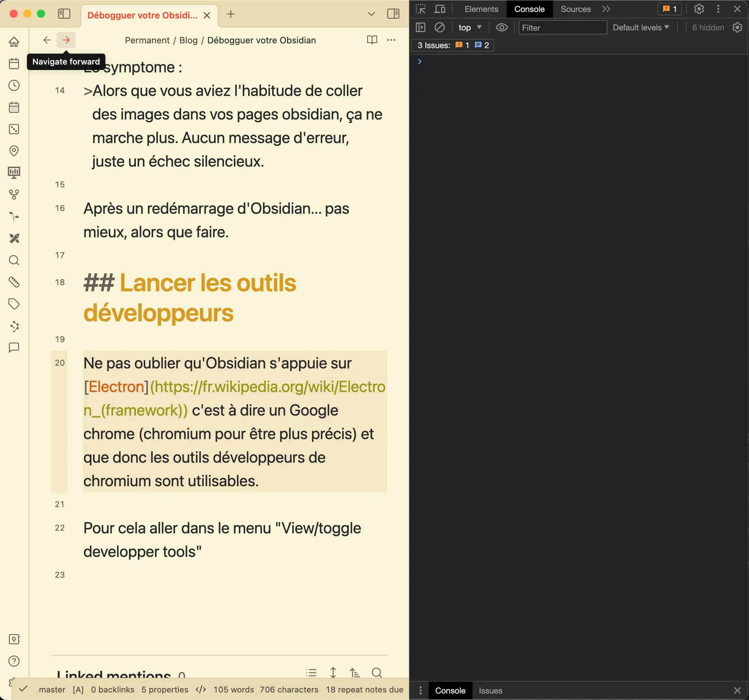Clear console with the circle-slash icon
The height and width of the screenshot is (700, 749).
pos(439,28)
